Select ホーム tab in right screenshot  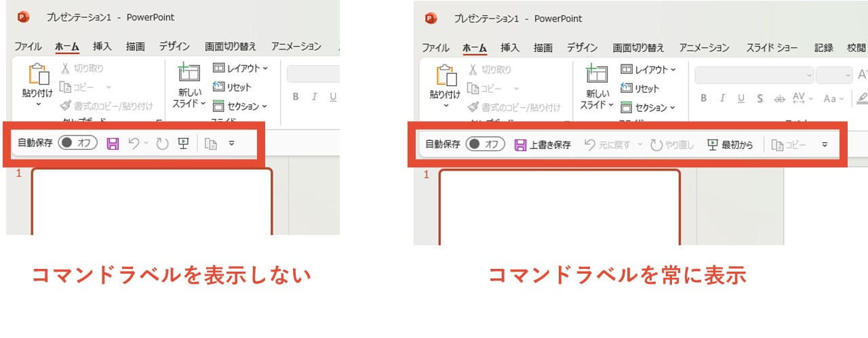[475, 48]
